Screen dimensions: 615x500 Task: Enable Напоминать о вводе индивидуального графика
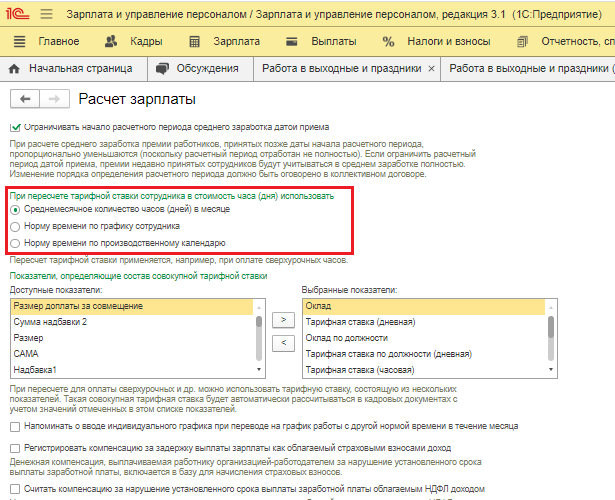(15, 427)
